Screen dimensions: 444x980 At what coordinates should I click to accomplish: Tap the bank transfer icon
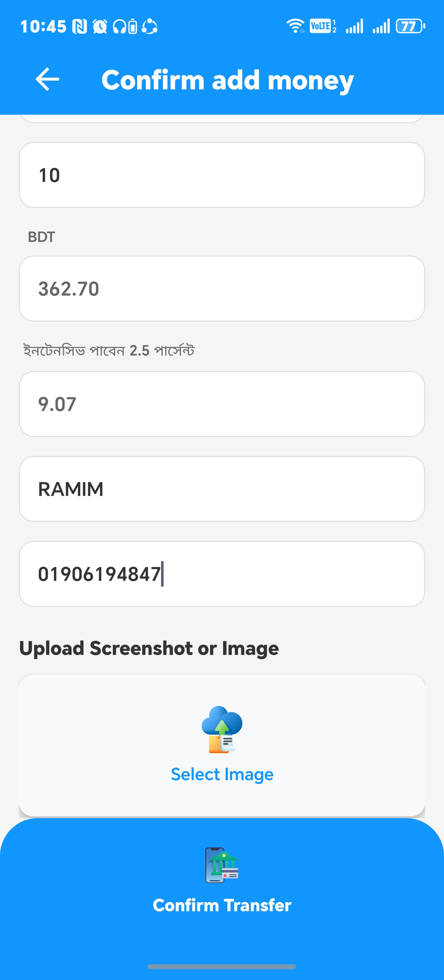pyautogui.click(x=222, y=865)
